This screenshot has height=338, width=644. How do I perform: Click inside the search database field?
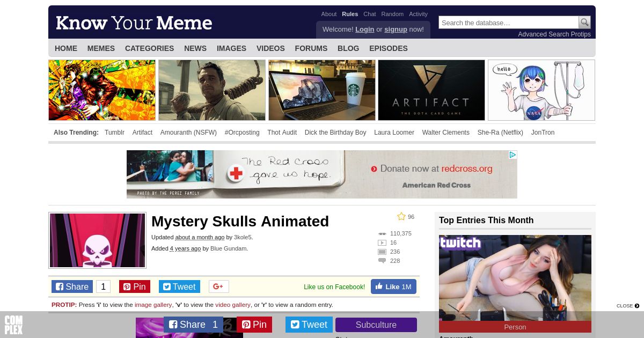[509, 23]
